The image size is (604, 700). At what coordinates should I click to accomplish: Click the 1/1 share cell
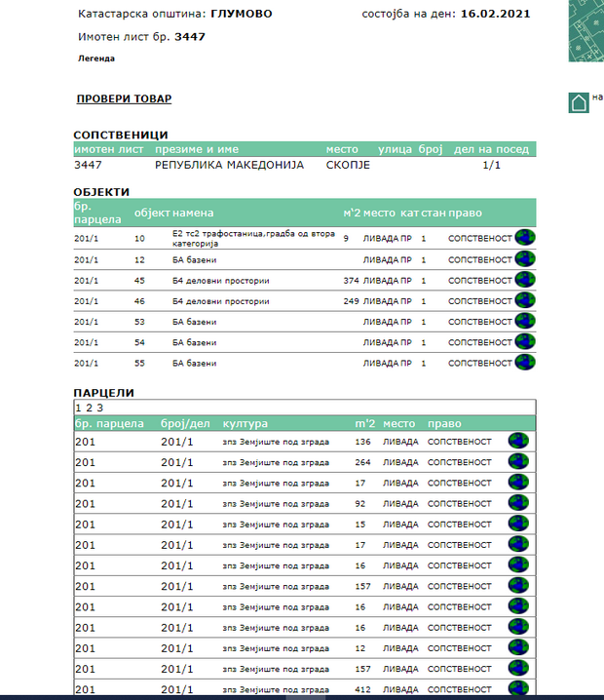(492, 165)
